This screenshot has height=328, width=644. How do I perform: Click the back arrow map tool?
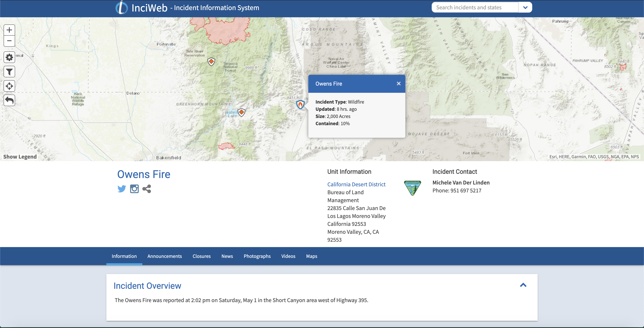click(x=9, y=100)
